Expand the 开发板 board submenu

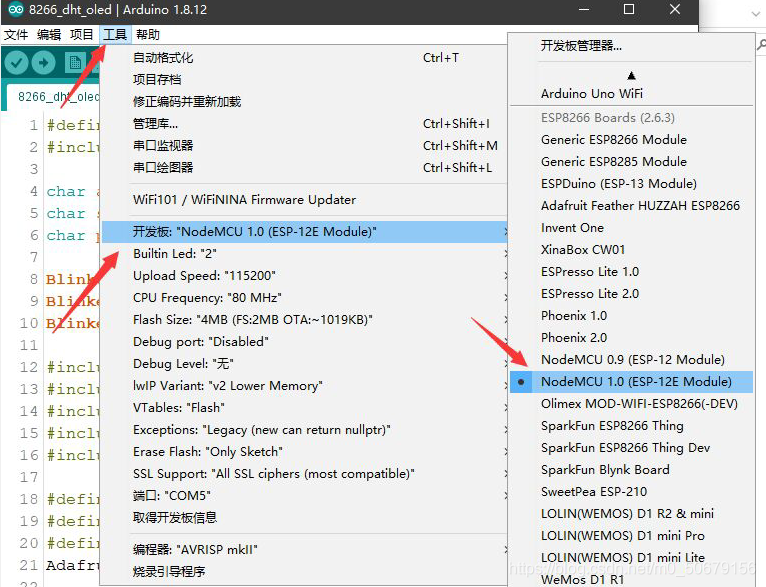coord(305,231)
